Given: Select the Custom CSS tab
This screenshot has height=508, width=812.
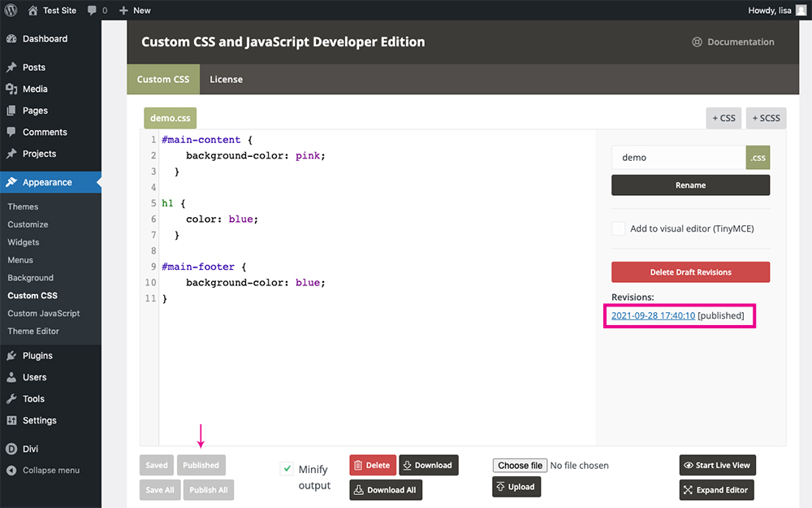Looking at the screenshot, I should pos(163,80).
